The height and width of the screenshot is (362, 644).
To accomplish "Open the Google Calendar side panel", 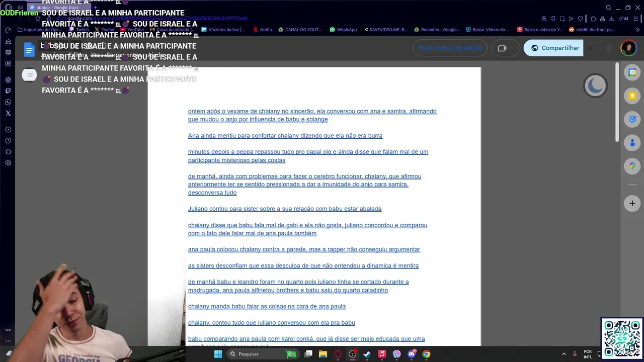I will coord(632,72).
